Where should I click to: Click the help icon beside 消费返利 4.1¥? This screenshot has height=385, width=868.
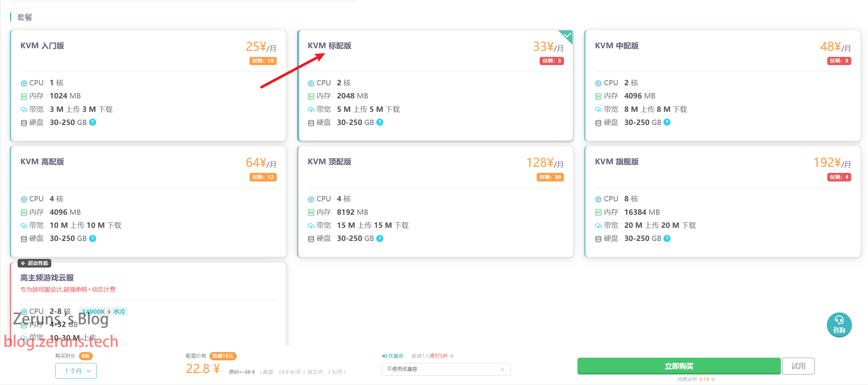point(713,379)
